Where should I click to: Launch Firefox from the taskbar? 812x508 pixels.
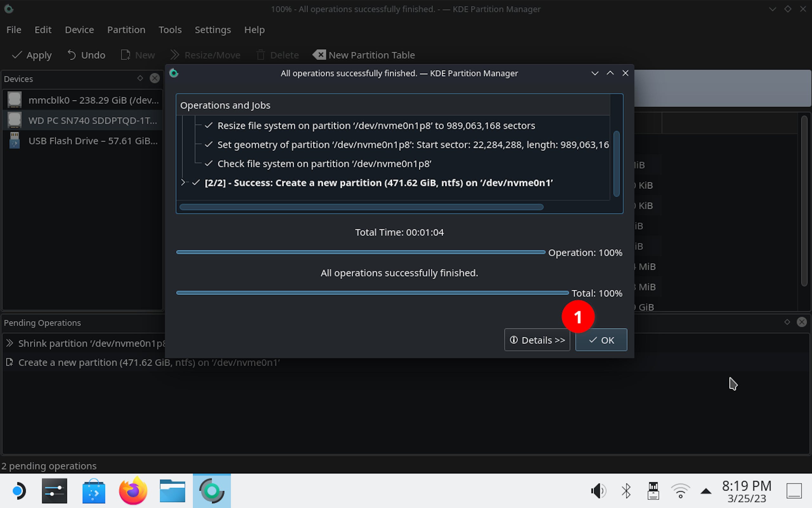133,491
